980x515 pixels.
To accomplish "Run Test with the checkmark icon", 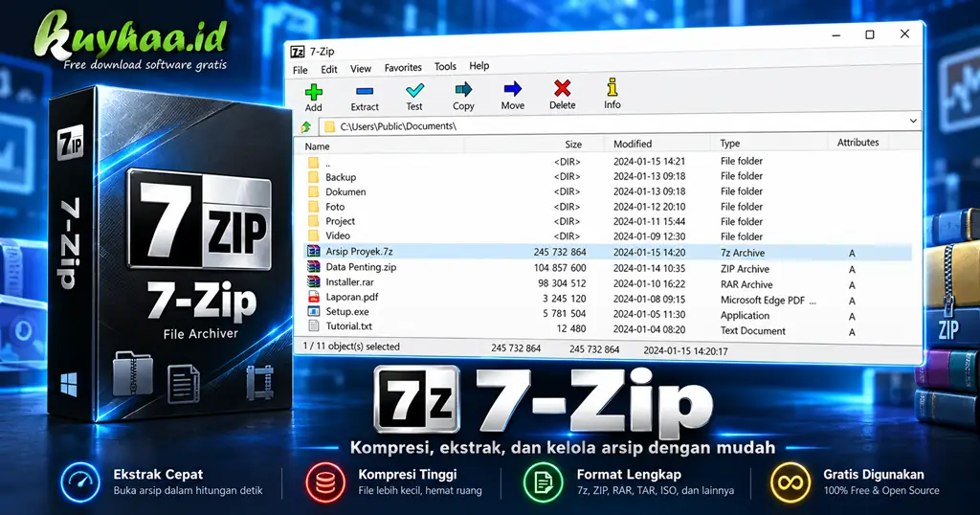I will (414, 91).
